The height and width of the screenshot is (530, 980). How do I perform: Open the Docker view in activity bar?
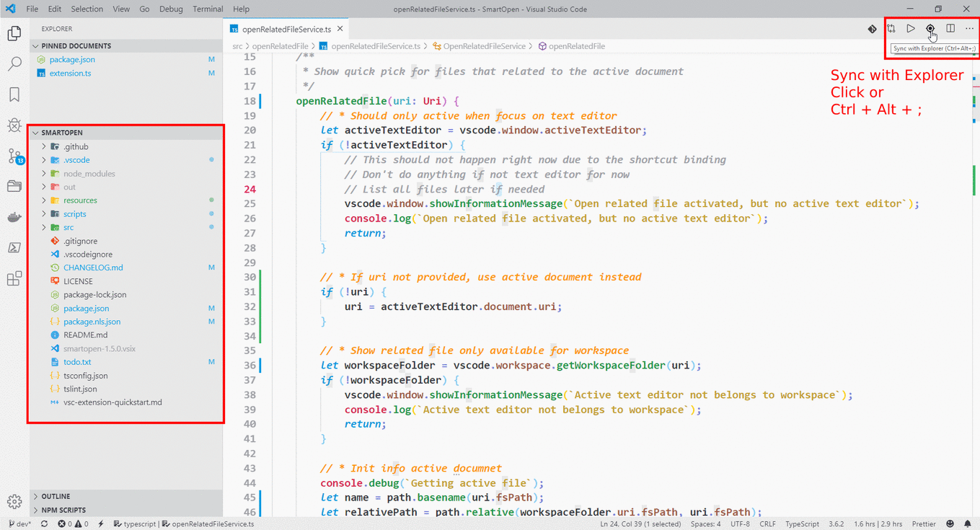coord(14,217)
